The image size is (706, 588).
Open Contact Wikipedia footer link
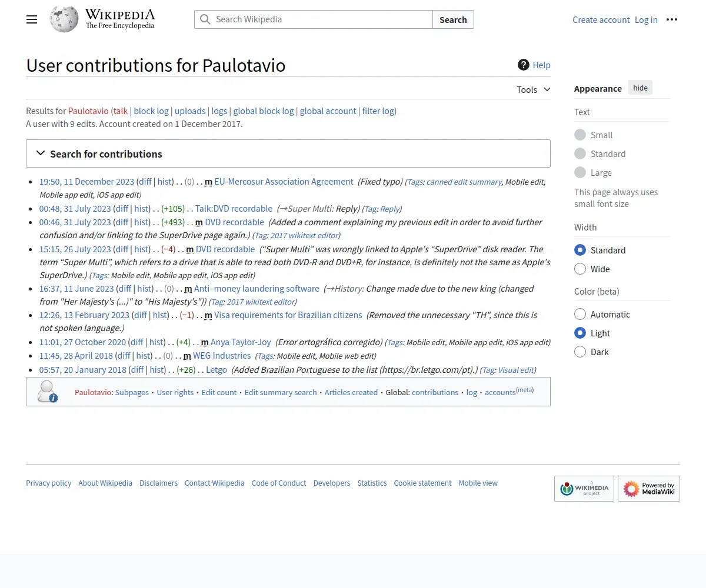coord(214,483)
